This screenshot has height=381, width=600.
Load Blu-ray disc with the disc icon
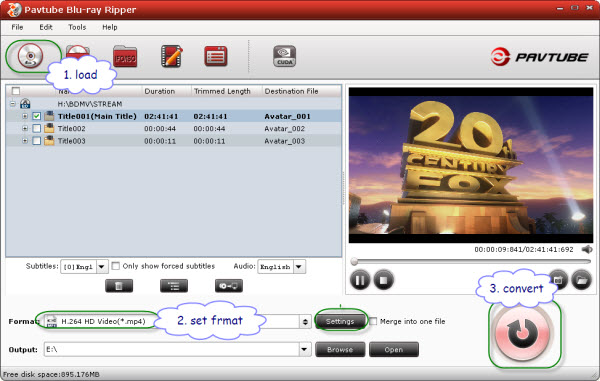(30, 57)
